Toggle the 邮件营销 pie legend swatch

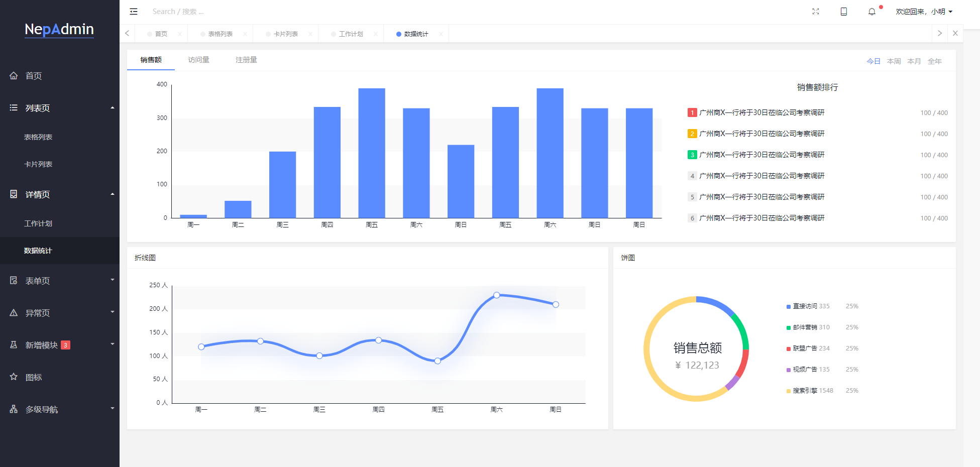tap(789, 327)
